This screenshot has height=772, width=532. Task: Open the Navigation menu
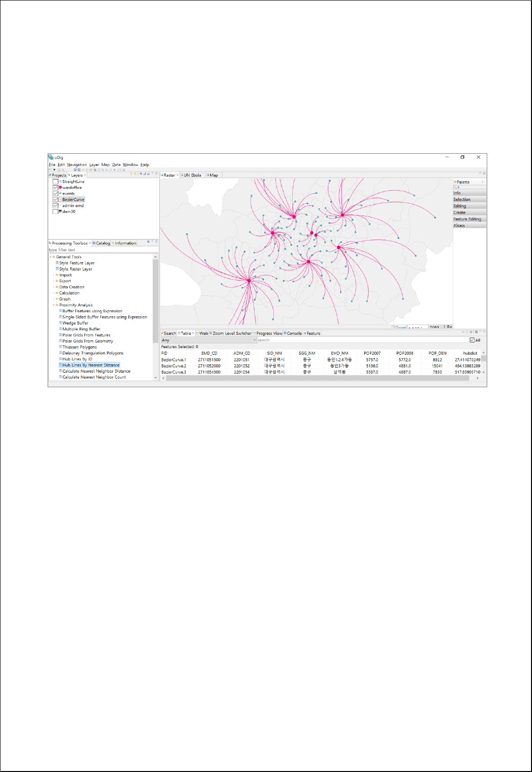pyautogui.click(x=77, y=165)
